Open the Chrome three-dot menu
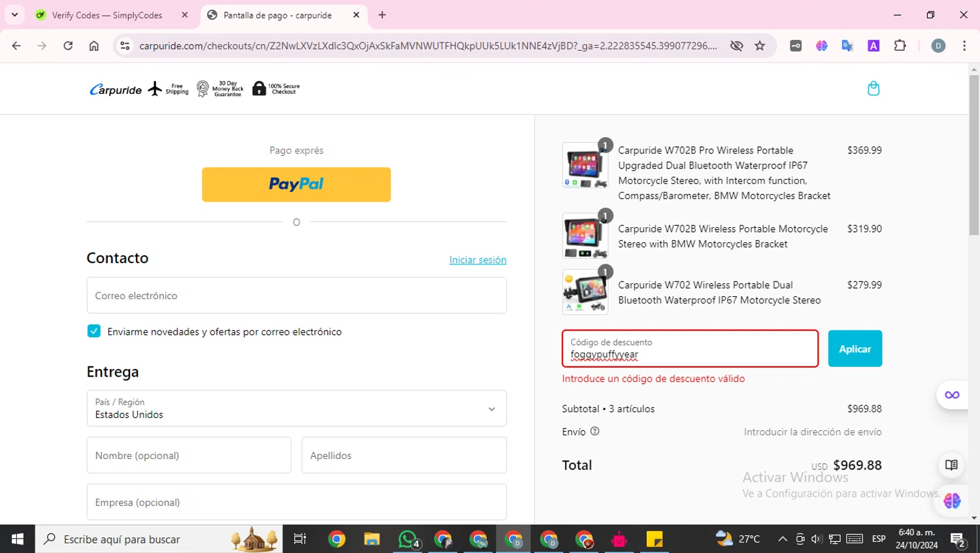This screenshot has height=553, width=980. 964,46
